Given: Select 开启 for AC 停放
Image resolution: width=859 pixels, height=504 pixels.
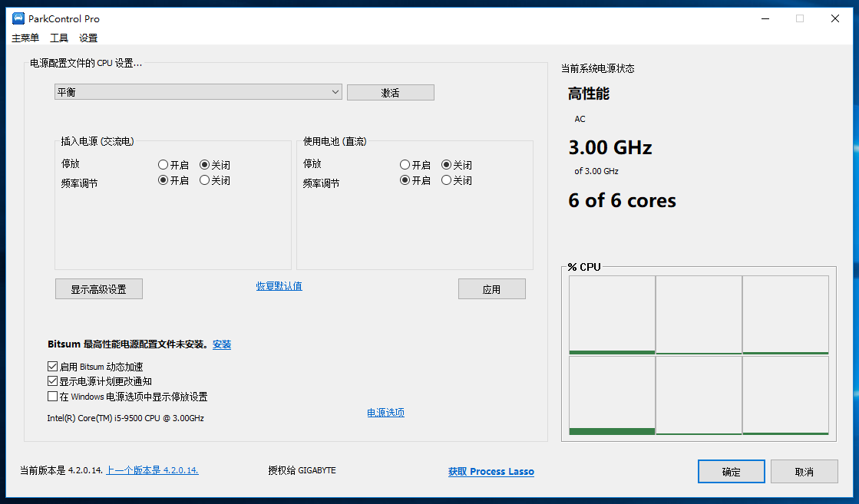Looking at the screenshot, I should tap(164, 165).
